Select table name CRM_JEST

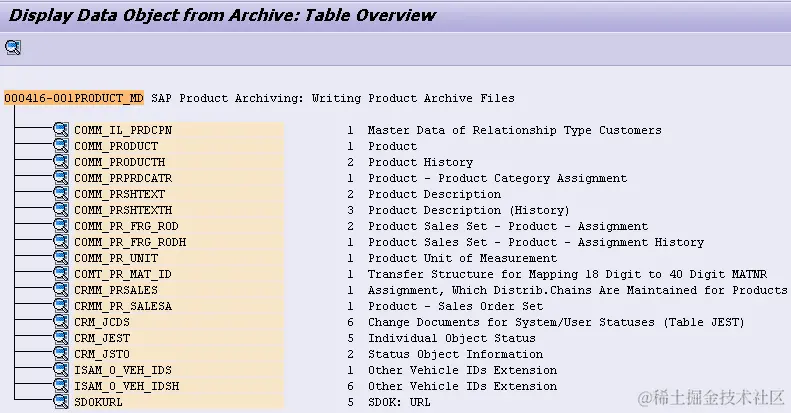102,338
